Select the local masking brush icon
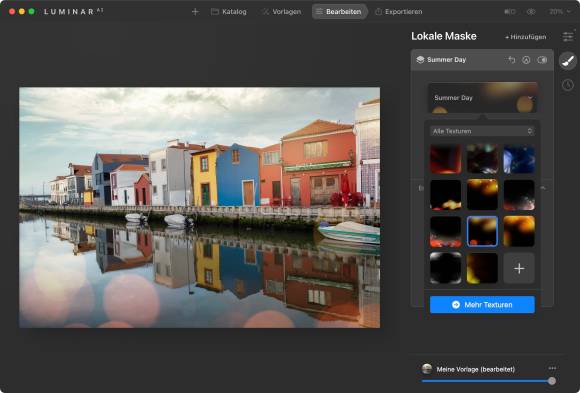 pos(568,61)
